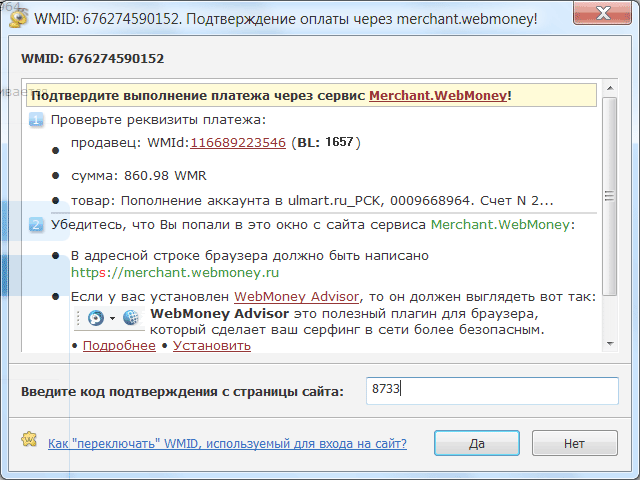This screenshot has height=480, width=640.
Task: Click the step 1 number icon
Action: (x=36, y=120)
